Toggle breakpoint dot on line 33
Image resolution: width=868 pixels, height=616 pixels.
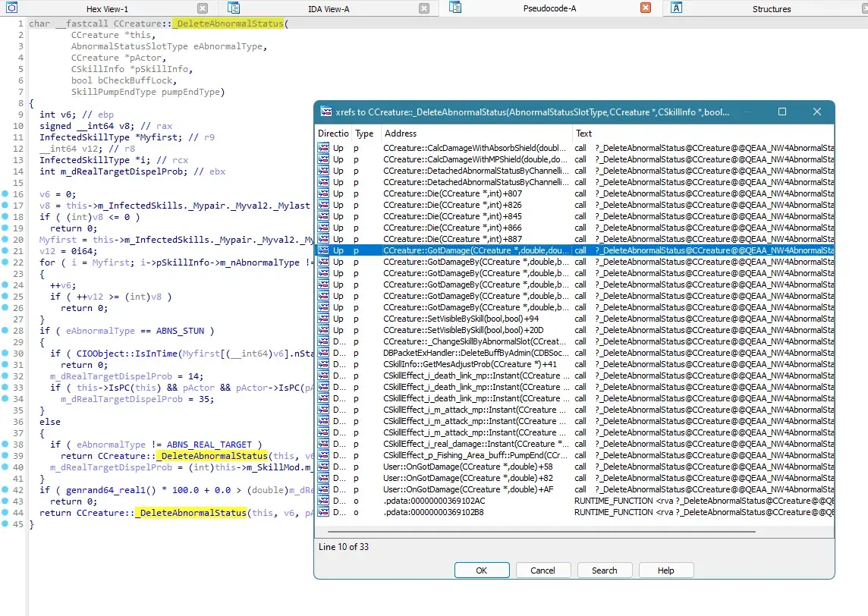pyautogui.click(x=5, y=388)
